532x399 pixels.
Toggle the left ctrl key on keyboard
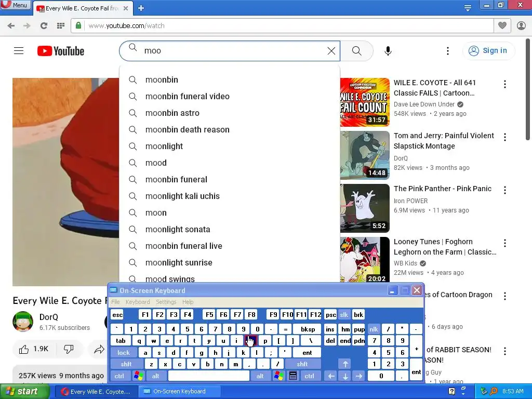119,376
